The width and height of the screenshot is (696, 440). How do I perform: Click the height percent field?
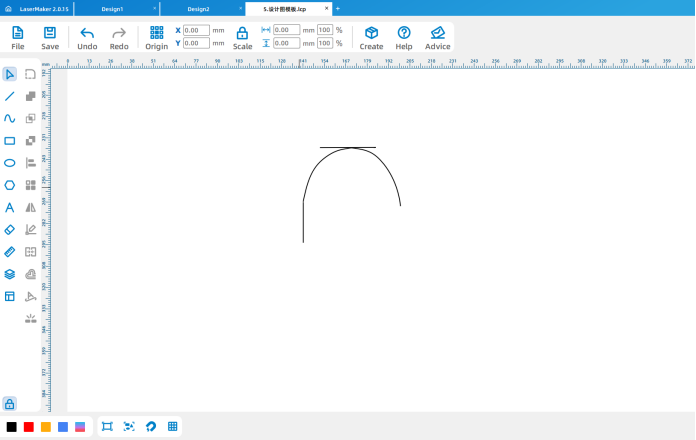pyautogui.click(x=325, y=43)
